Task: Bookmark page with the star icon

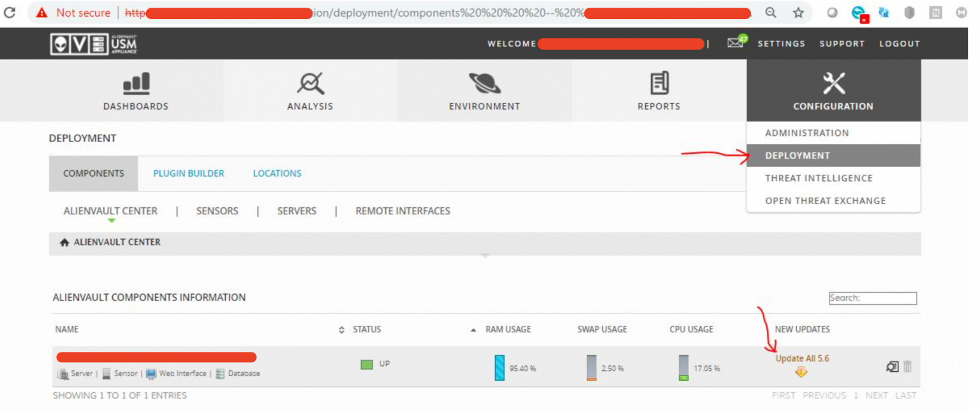Action: click(798, 13)
